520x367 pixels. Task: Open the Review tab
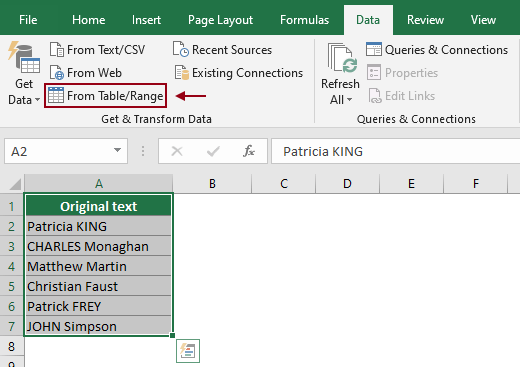[425, 20]
